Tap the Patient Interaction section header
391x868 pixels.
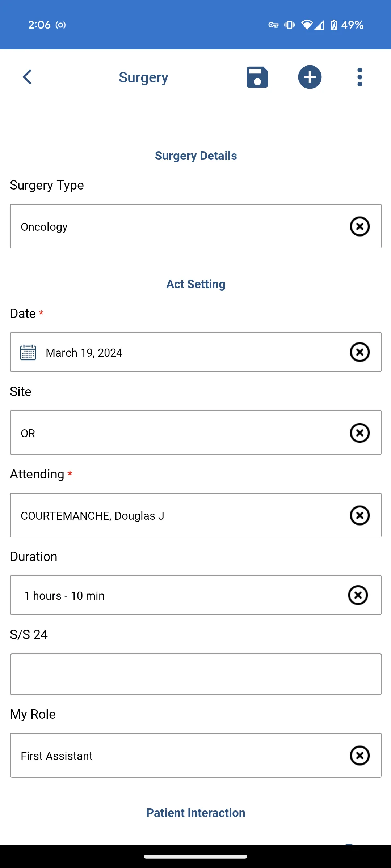click(x=196, y=813)
